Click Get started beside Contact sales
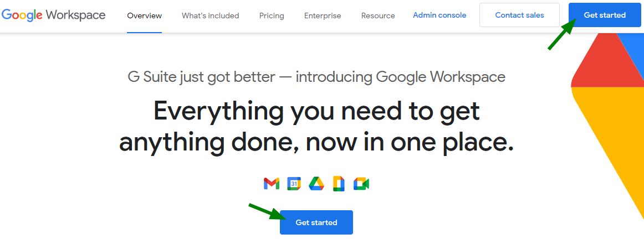Image resolution: width=644 pixels, height=239 pixels. click(605, 15)
